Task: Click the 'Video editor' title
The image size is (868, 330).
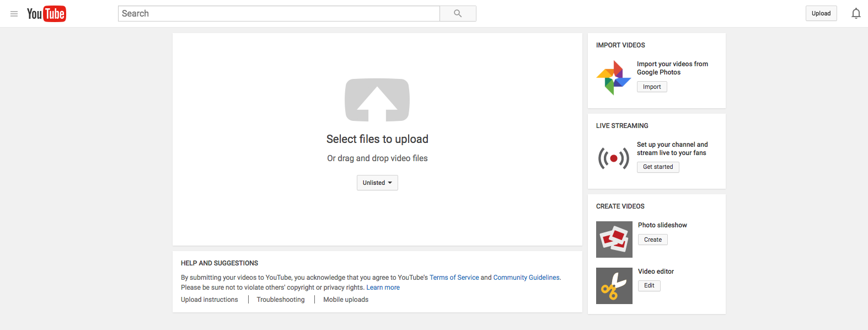Action: coord(656,272)
